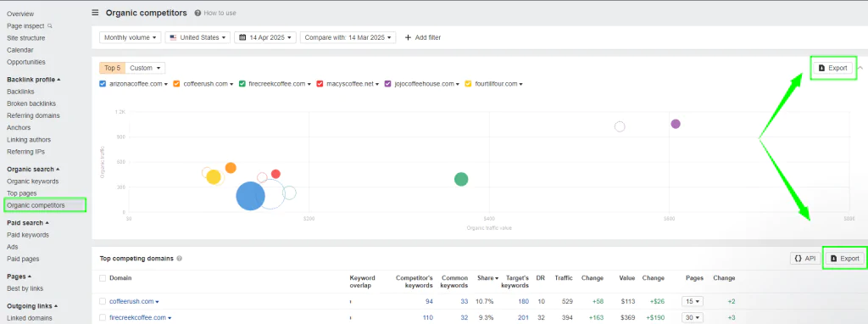Open the 14 Apr 2025 date picker
The width and height of the screenshot is (868, 324).
tap(265, 37)
